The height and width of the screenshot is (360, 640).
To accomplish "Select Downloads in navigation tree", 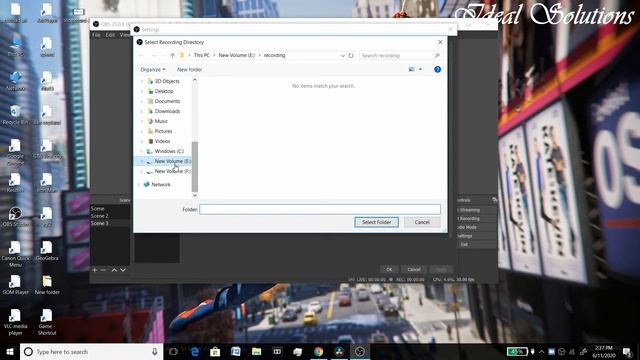I will click(x=167, y=111).
